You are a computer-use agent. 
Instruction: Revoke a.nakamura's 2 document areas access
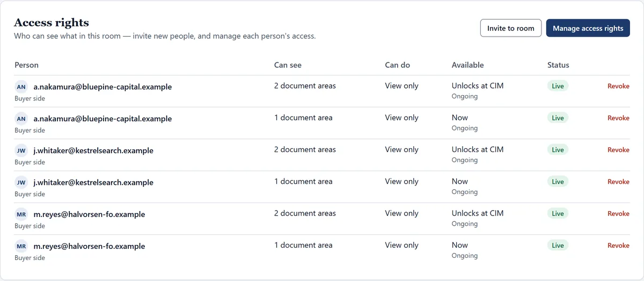[x=618, y=86]
